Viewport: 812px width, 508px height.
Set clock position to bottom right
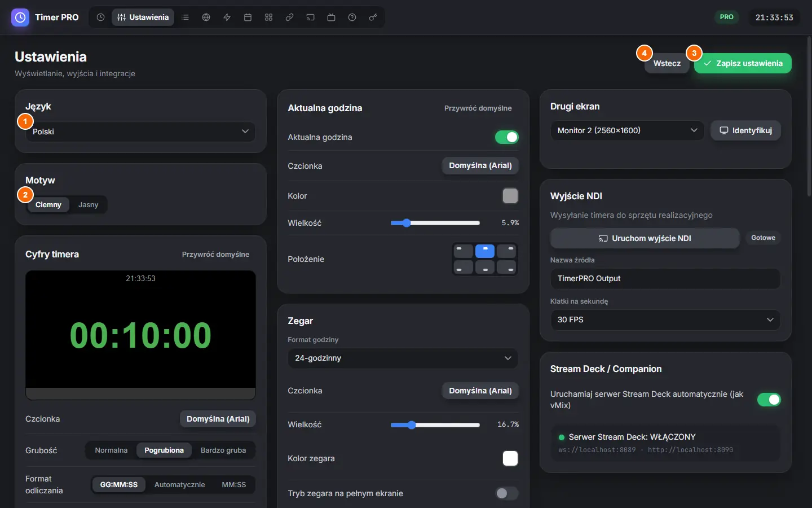point(506,268)
